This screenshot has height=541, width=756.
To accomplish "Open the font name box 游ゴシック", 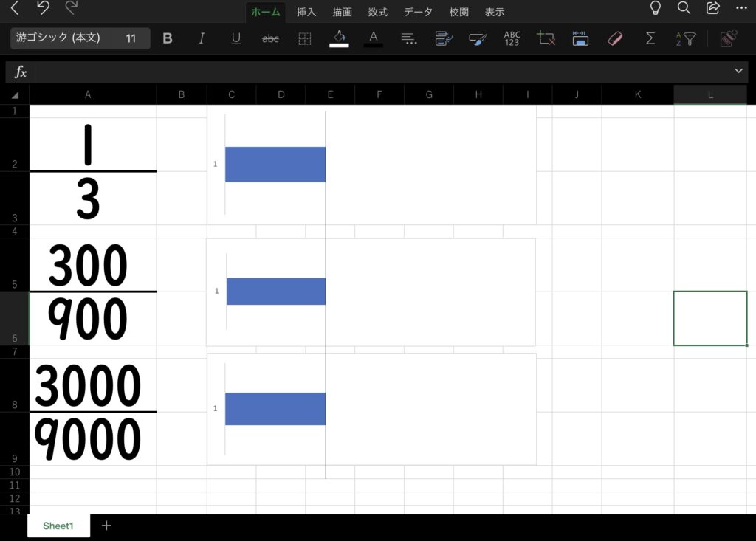I will (58, 38).
